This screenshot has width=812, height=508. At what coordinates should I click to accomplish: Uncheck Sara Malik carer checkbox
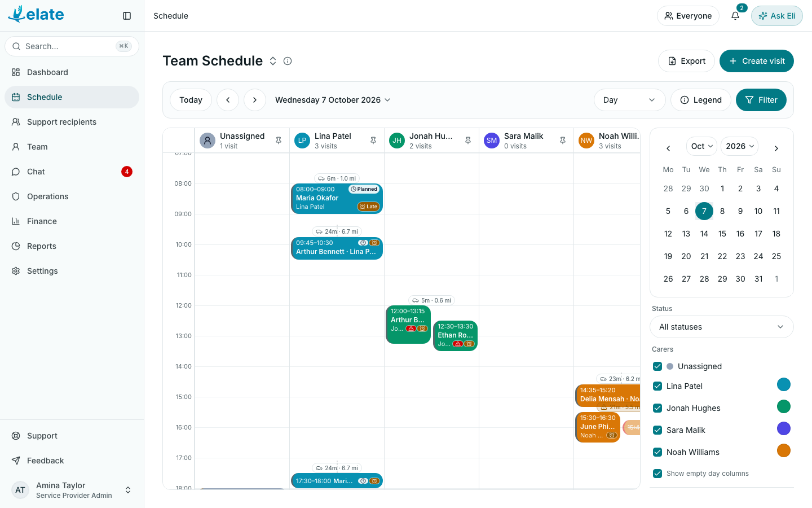click(657, 430)
